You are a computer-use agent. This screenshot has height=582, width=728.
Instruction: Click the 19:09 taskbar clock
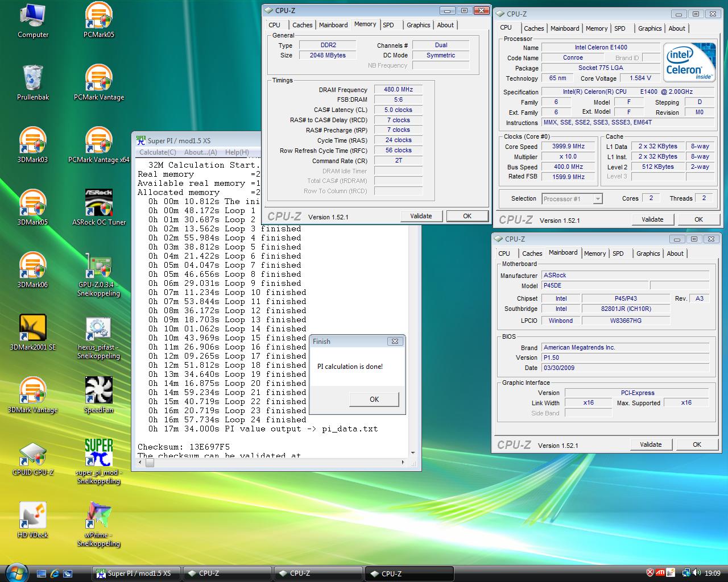713,573
